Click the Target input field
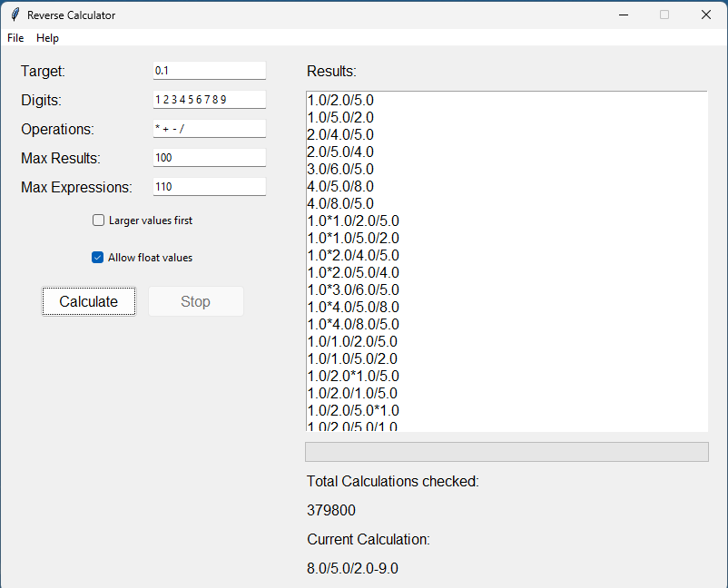Screen dimensions: 728x588 (x=210, y=71)
